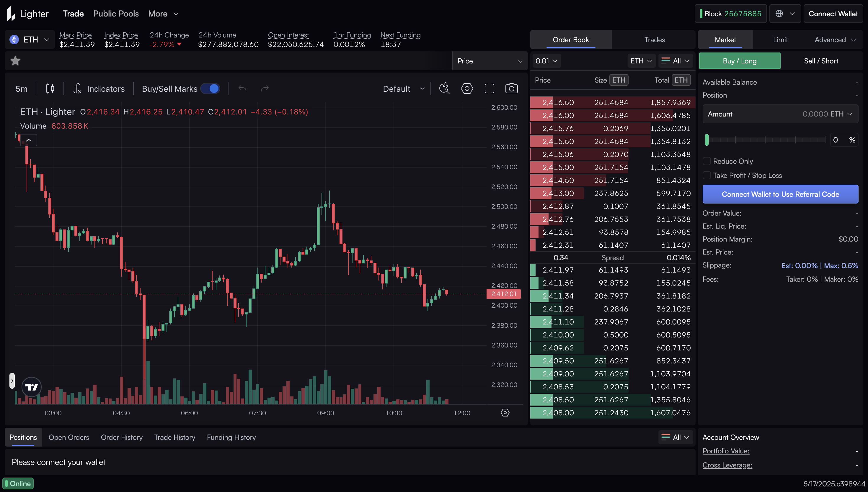Expand the Advanced order types dropdown
The width and height of the screenshot is (868, 492).
pyautogui.click(x=835, y=40)
